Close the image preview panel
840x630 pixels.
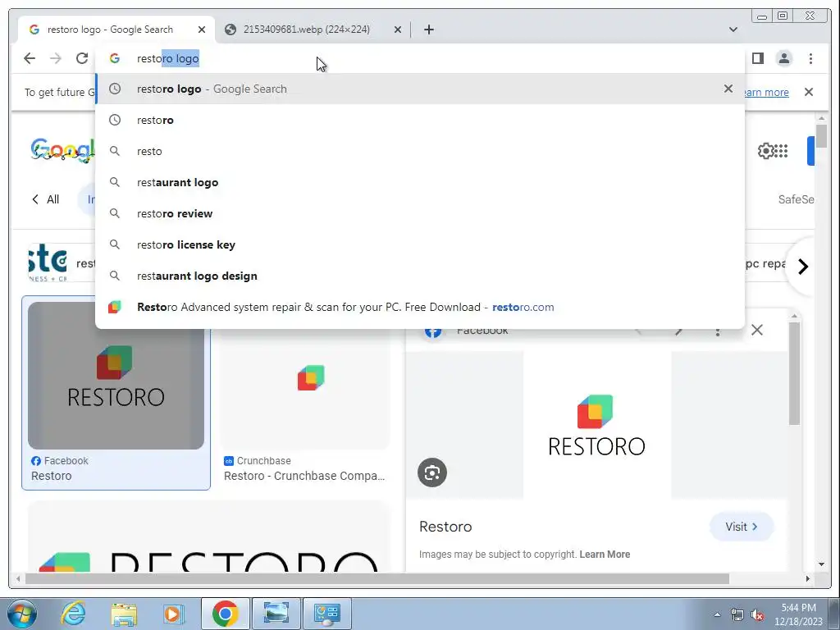click(756, 330)
